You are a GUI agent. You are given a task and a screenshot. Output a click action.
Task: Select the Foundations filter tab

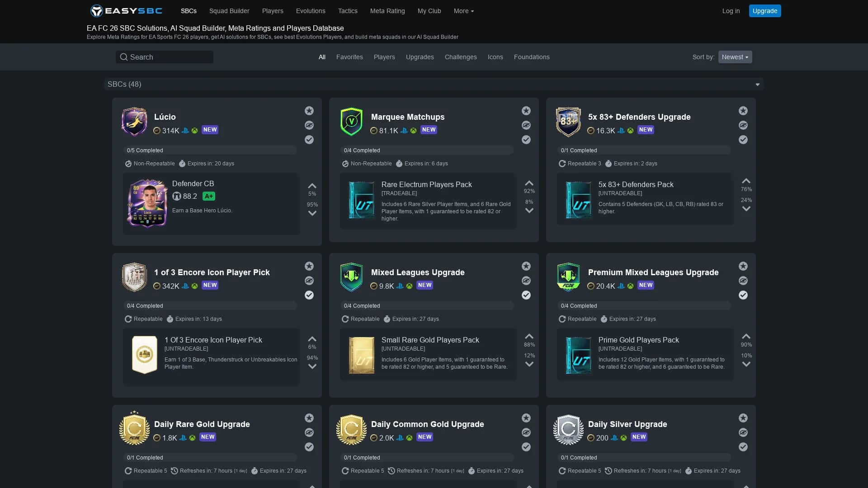pos(532,57)
